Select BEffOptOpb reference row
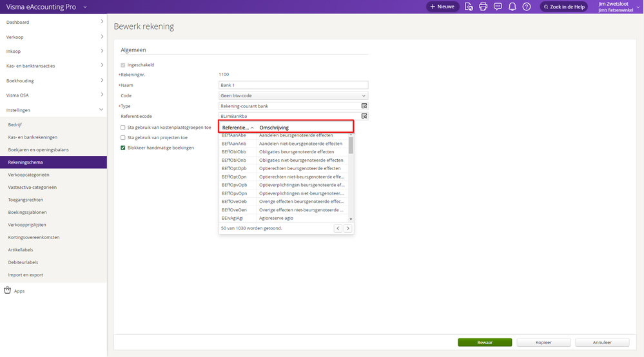This screenshot has width=644, height=357. click(x=284, y=168)
